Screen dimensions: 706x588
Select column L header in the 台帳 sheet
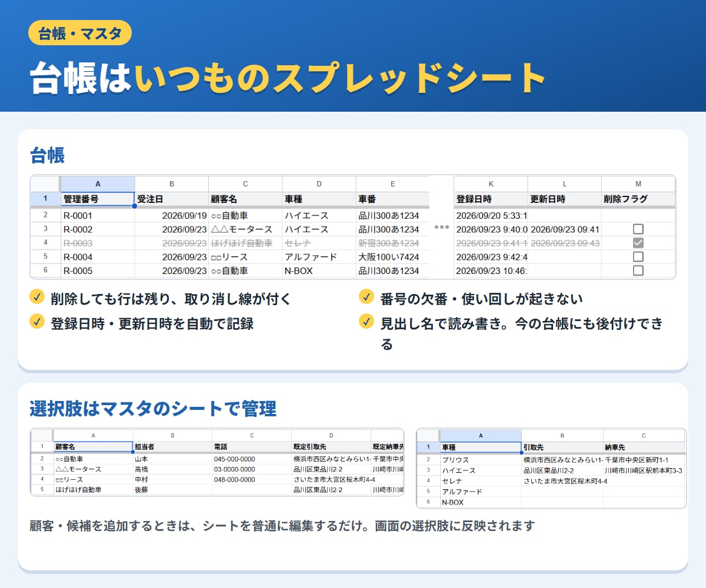[x=564, y=183]
